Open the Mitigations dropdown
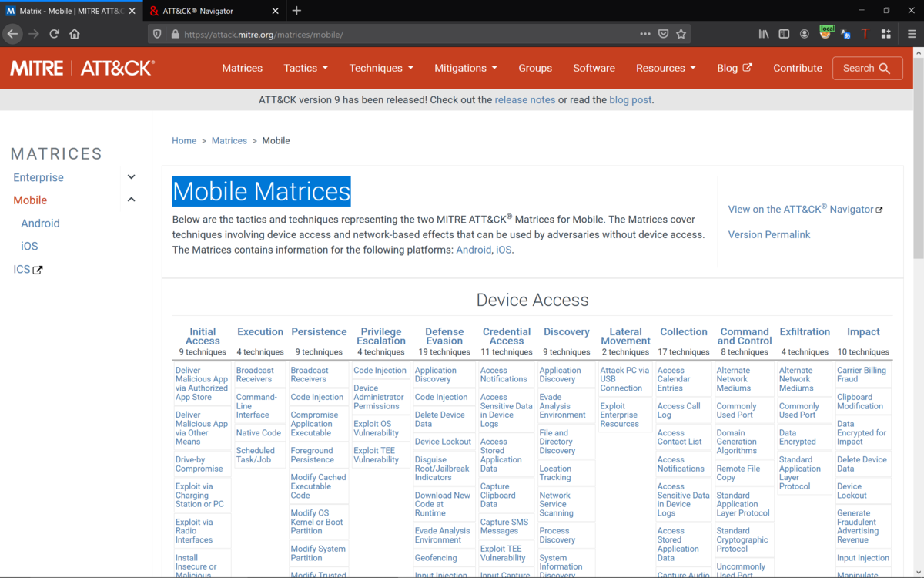Image resolution: width=924 pixels, height=578 pixels. (x=465, y=68)
